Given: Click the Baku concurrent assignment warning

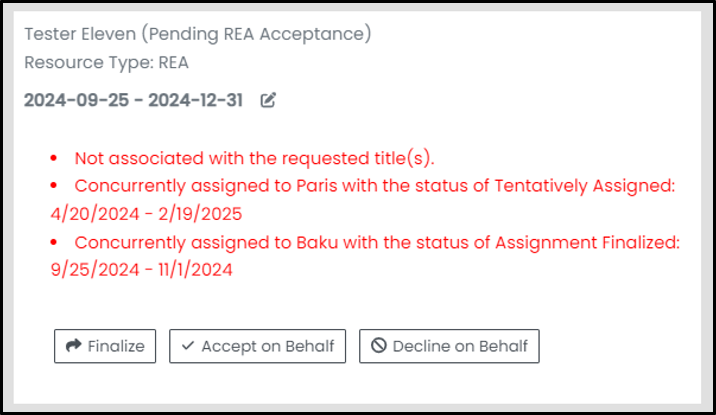Looking at the screenshot, I should point(365,256).
